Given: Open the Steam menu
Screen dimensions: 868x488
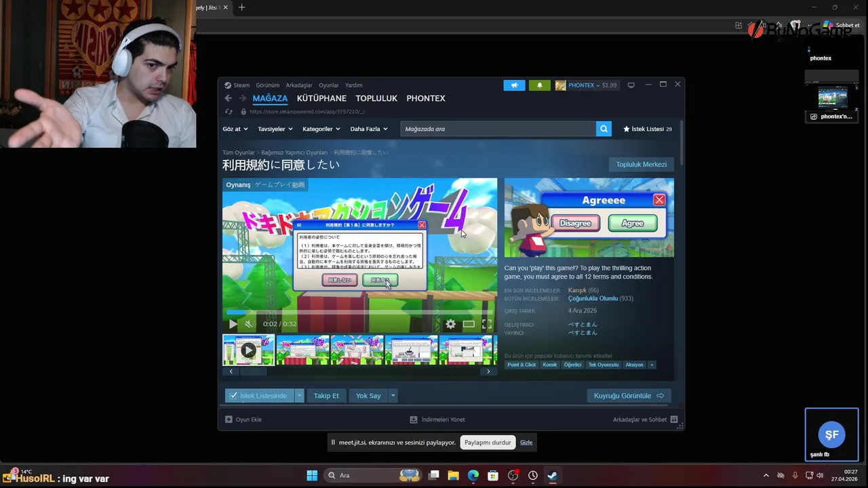Looking at the screenshot, I should pos(241,85).
